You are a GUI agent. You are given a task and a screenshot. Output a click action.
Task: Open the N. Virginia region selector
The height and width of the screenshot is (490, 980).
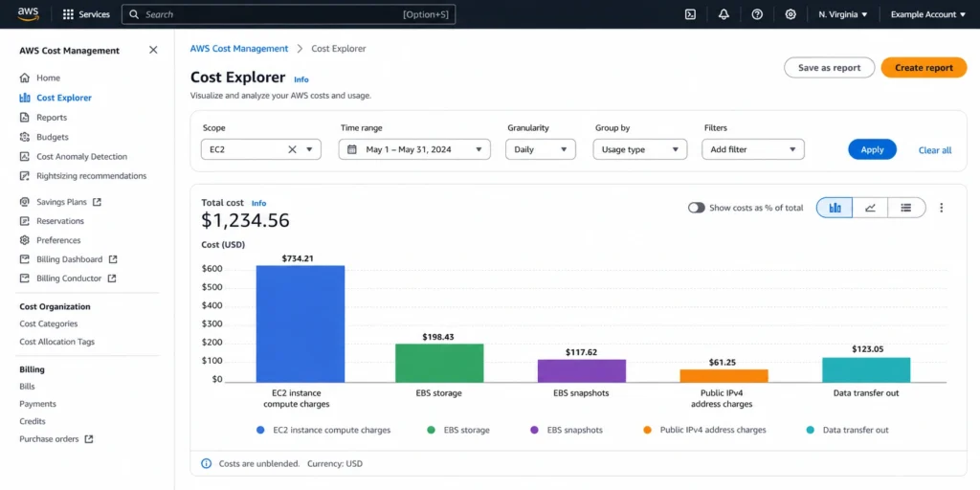tap(843, 14)
